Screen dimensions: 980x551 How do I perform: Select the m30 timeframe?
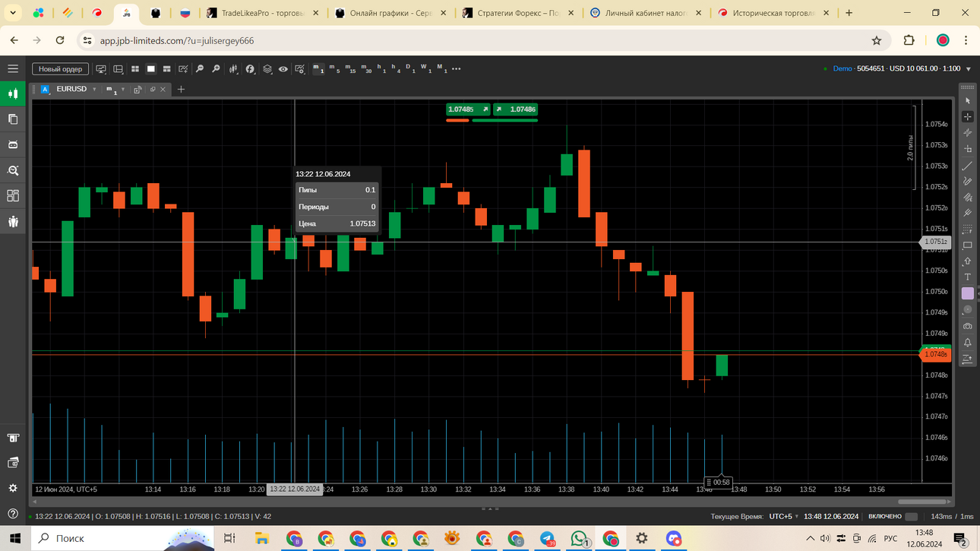coord(366,68)
